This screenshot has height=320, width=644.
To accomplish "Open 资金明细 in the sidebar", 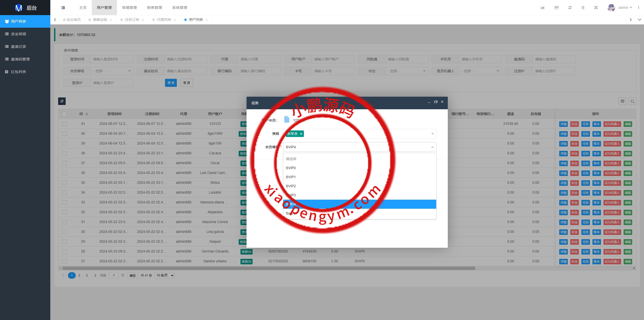I will point(18,34).
